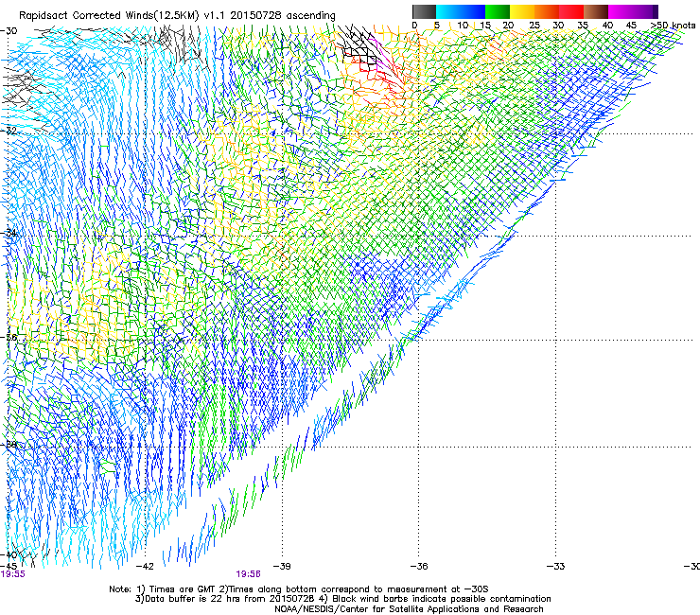Click the purple '19:55' time label
This screenshot has height=615, width=700.
(x=13, y=574)
